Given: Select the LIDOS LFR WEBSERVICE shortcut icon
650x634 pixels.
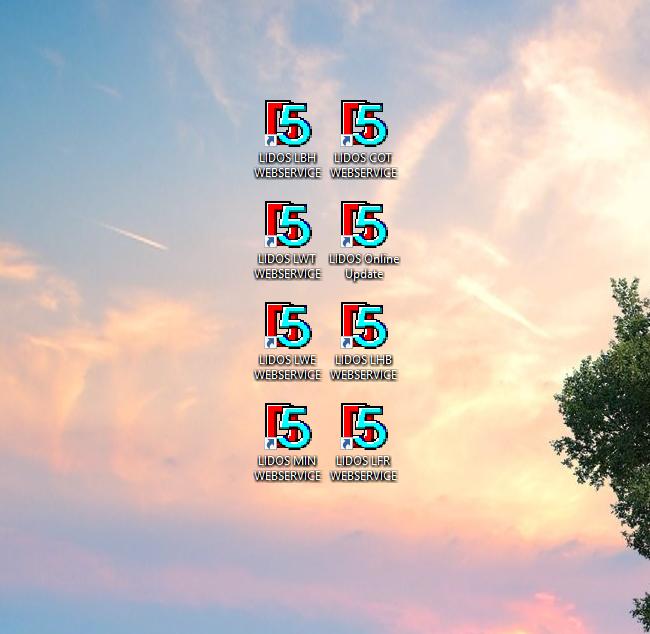Looking at the screenshot, I should click(x=364, y=426).
